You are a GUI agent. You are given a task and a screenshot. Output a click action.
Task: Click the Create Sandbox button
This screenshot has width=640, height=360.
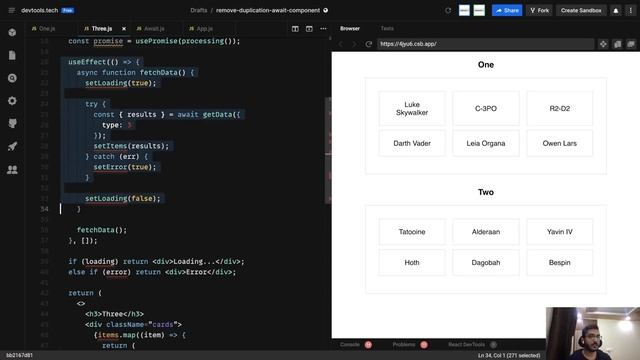click(581, 11)
